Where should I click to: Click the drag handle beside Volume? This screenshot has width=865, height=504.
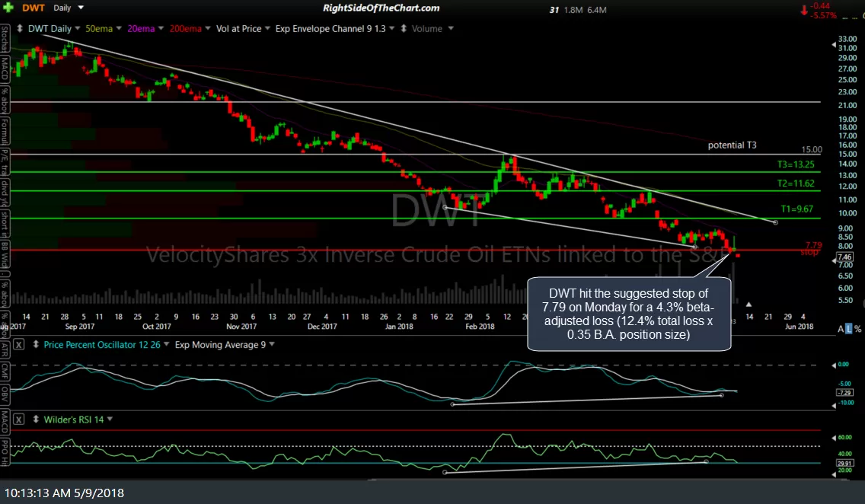coord(404,29)
